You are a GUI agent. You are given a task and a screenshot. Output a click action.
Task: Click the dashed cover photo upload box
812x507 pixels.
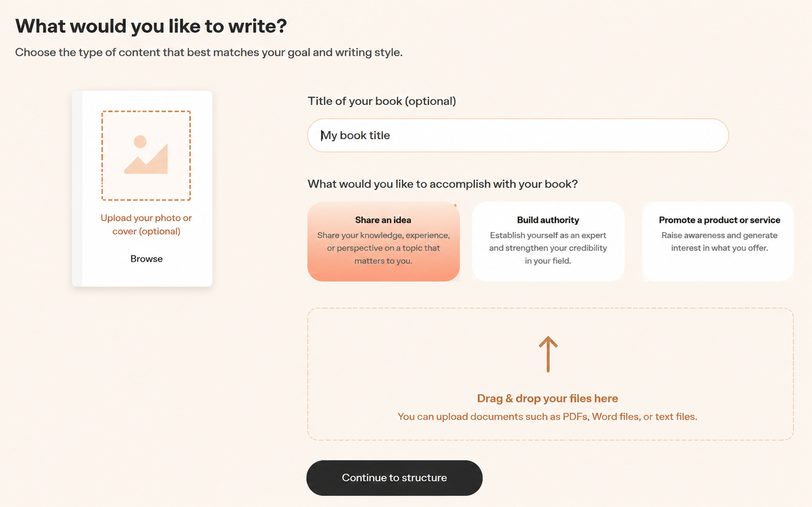click(x=146, y=156)
